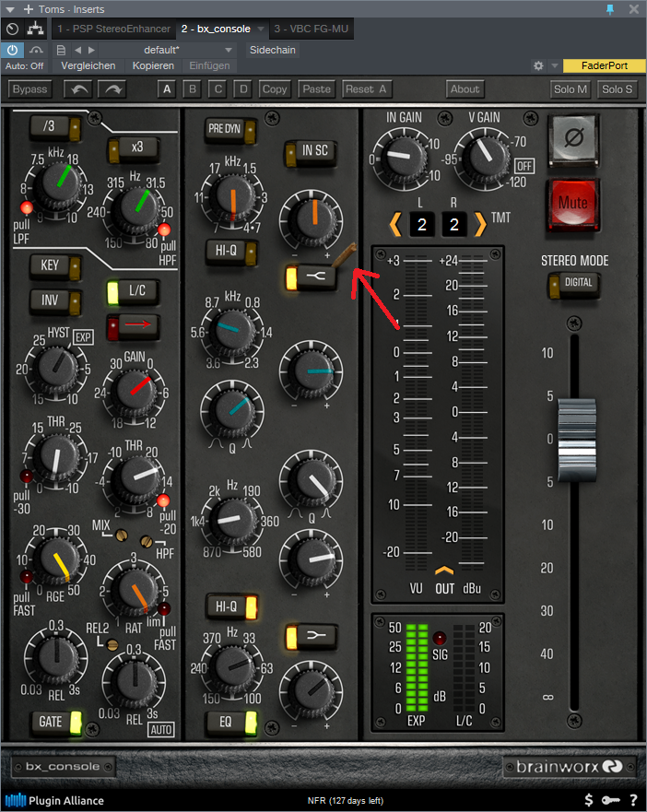This screenshot has height=812, width=647.
Task: Toggle the IN SC switch
Action: click(x=311, y=151)
